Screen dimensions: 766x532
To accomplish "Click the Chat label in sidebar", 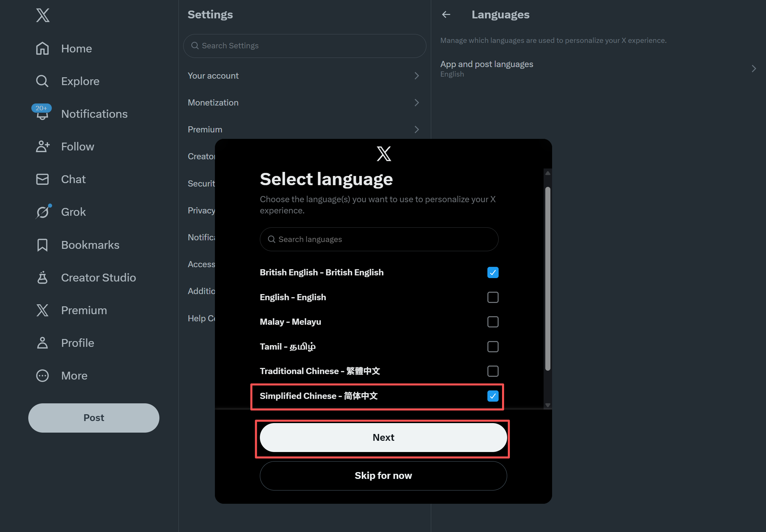I will point(74,179).
